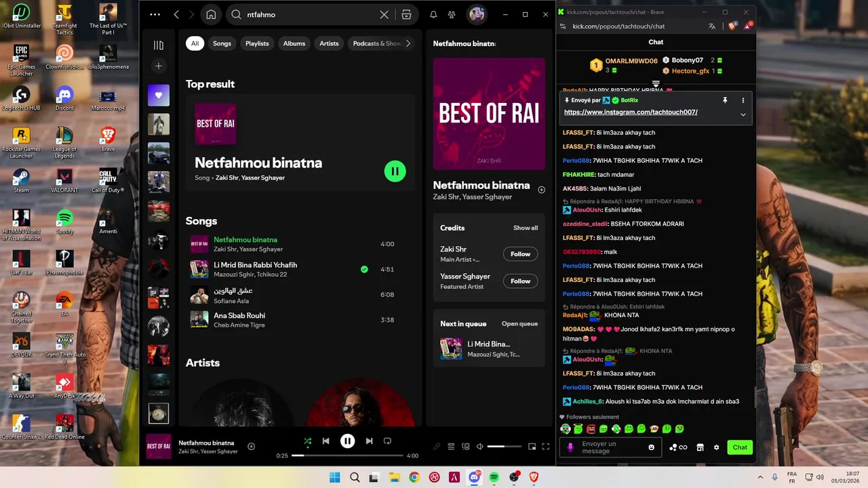Open Brave Shields lion icon
The height and width of the screenshot is (488, 868).
(732, 26)
